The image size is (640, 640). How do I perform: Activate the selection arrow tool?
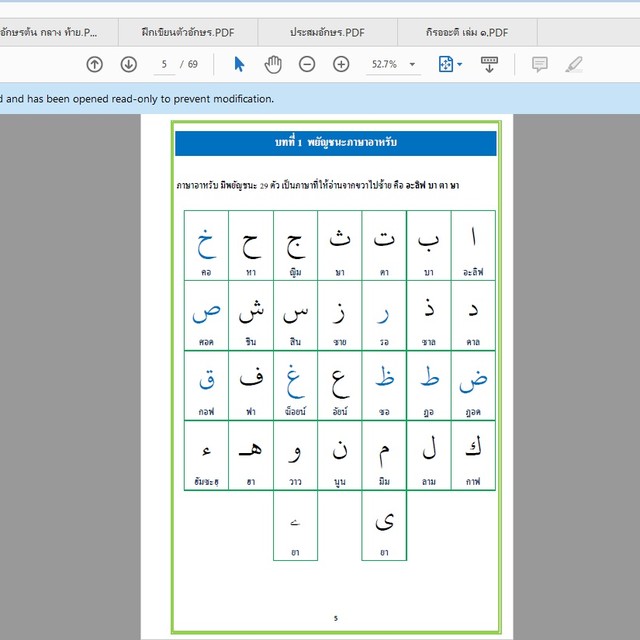point(239,64)
